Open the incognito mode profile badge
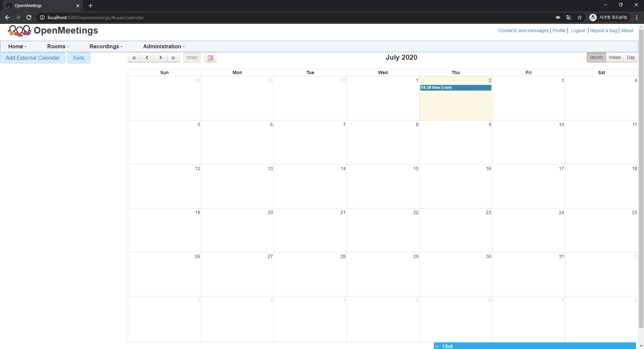 609,17
